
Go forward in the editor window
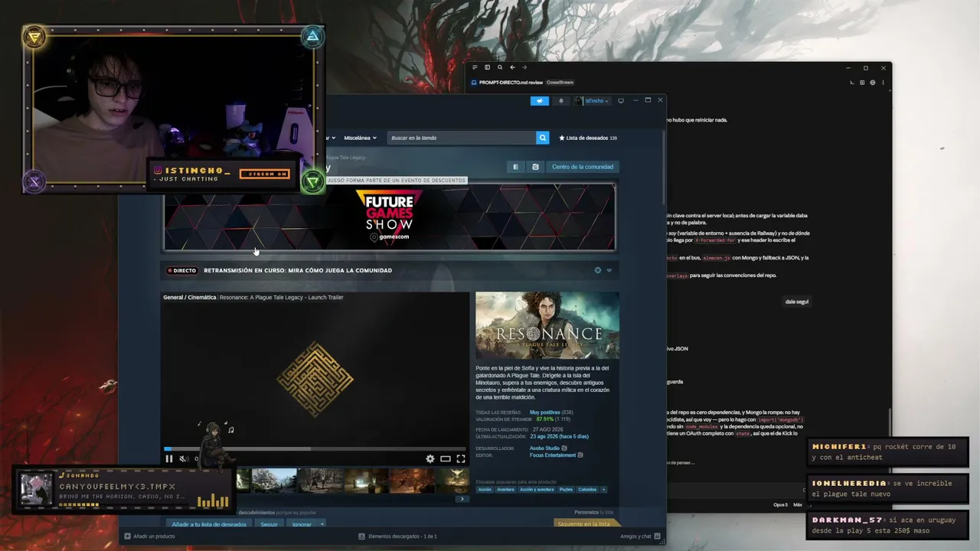524,67
